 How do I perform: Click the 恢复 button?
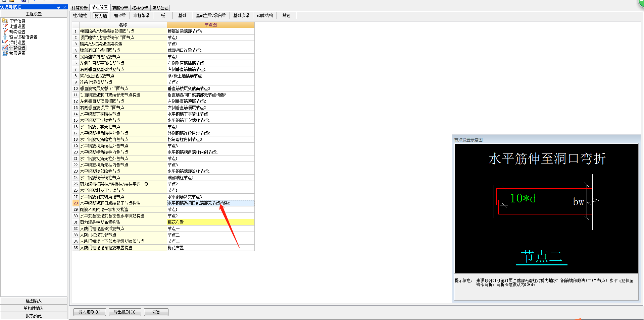tap(156, 312)
